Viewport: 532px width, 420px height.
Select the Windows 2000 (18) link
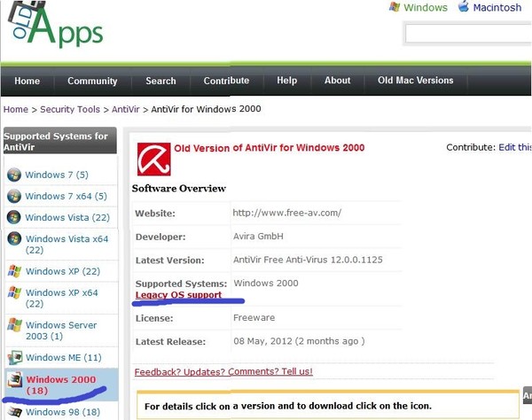point(61,385)
